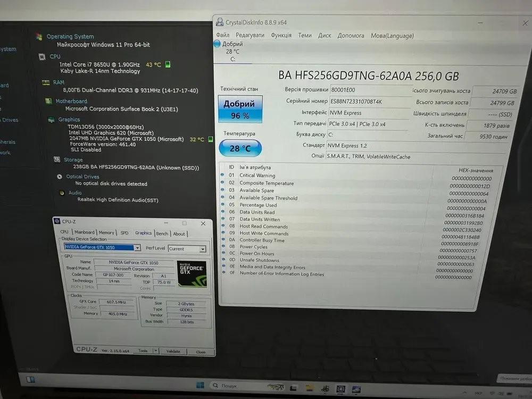The width and height of the screenshot is (532, 399).
Task: Click the Audio speaker icon in Speccy
Action: (x=62, y=193)
